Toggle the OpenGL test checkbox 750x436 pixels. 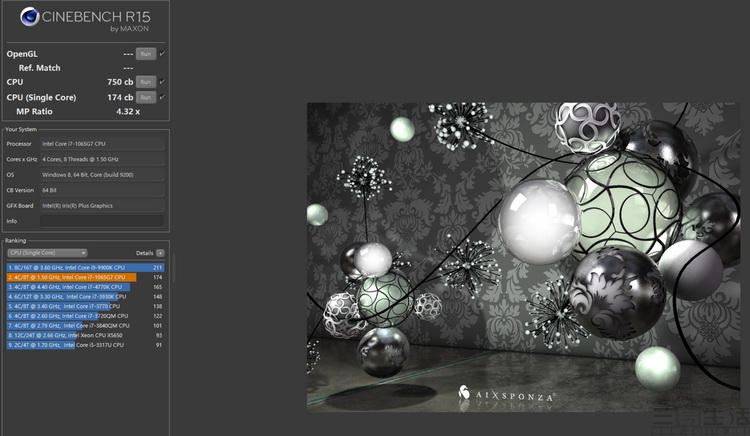(x=162, y=54)
